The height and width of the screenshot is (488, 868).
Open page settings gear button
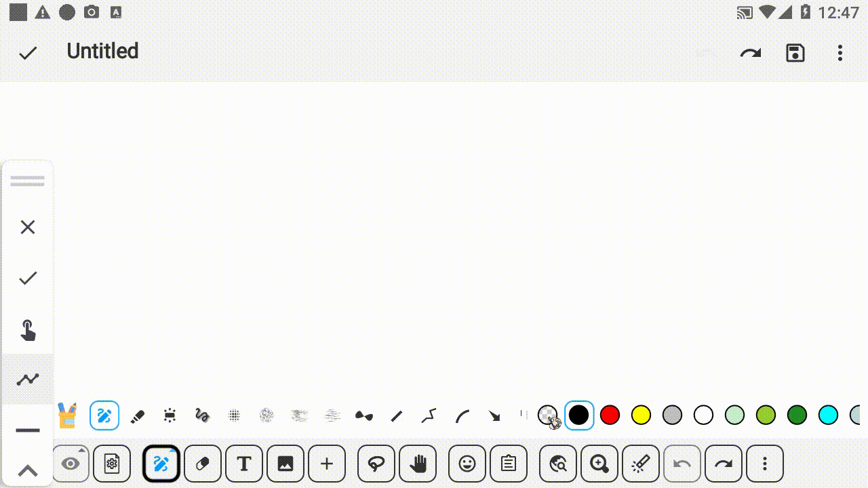point(112,464)
